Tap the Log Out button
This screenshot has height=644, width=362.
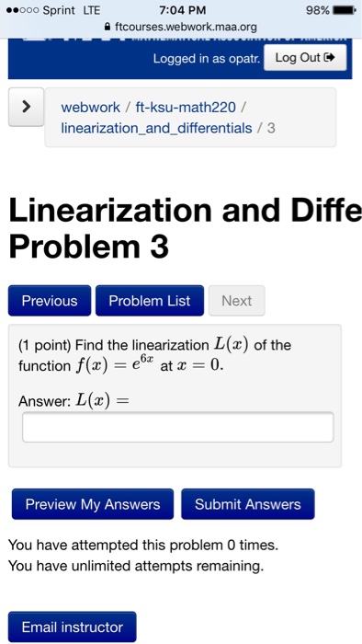coord(305,57)
